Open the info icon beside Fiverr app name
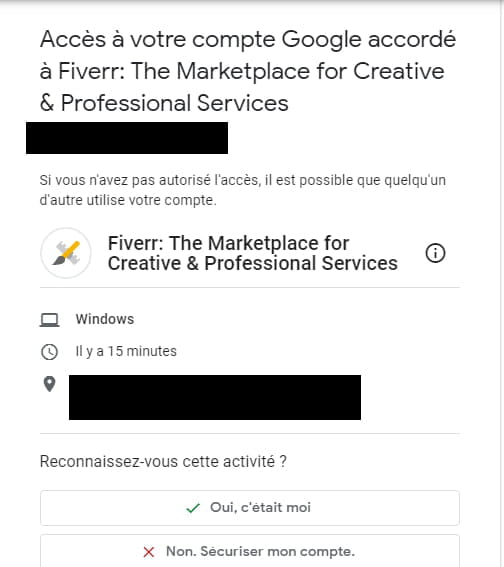The image size is (504, 567). coord(435,253)
